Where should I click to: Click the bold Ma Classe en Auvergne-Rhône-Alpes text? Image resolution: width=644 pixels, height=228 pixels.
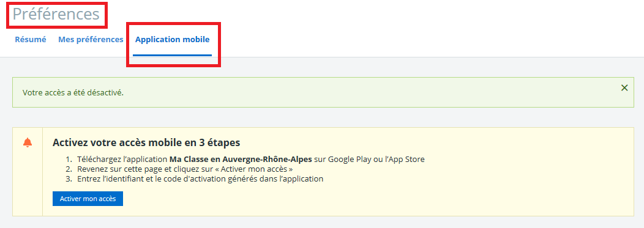[241, 159]
